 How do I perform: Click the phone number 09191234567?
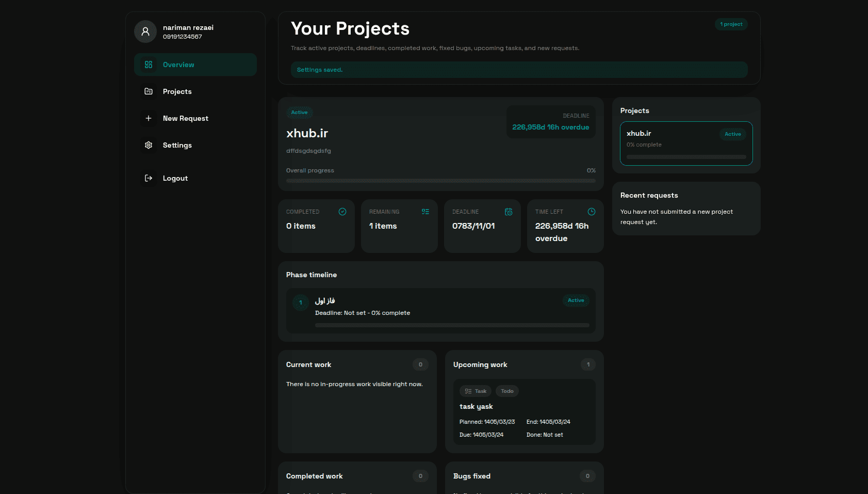[x=183, y=37]
